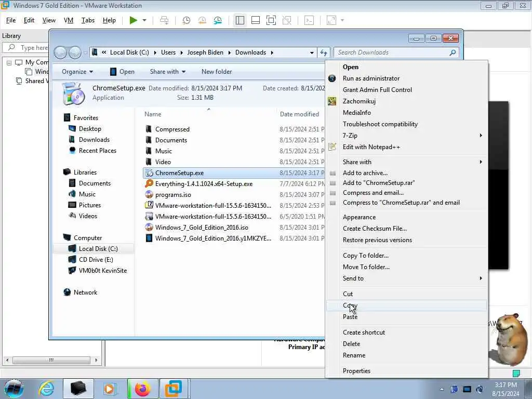Image resolution: width=532 pixels, height=399 pixels.
Task: Open the Tabs menu
Action: (88, 20)
